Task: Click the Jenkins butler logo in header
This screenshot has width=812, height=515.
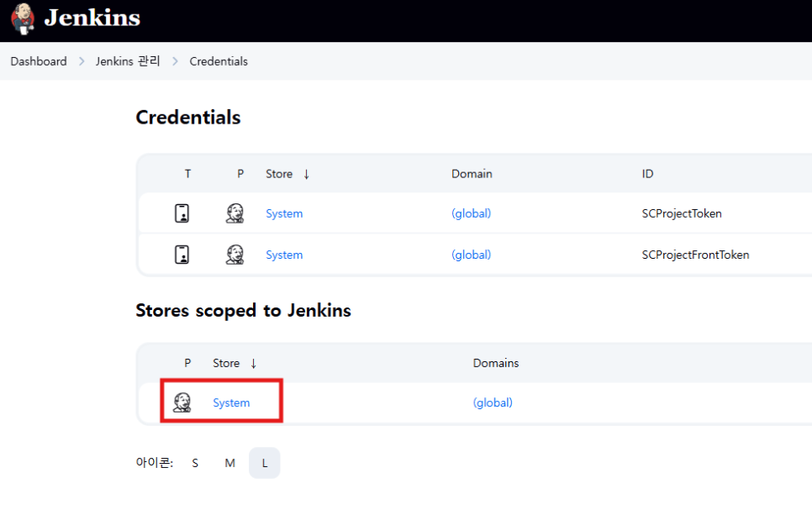Action: 23,18
